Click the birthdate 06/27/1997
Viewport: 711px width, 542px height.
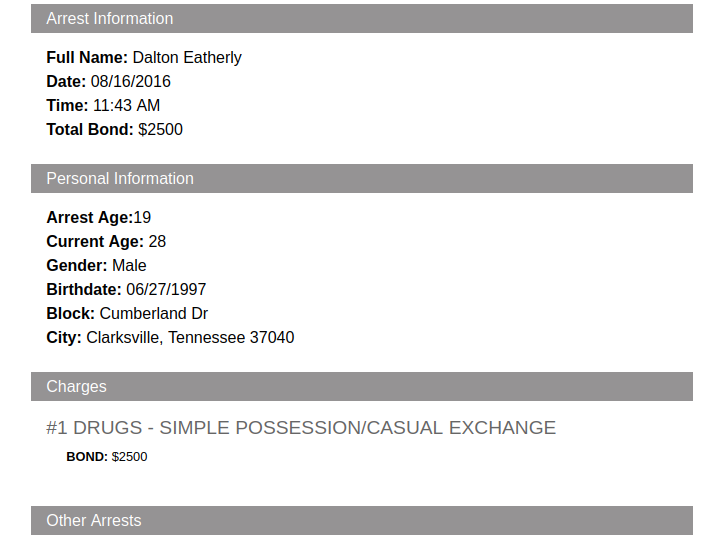tap(166, 290)
